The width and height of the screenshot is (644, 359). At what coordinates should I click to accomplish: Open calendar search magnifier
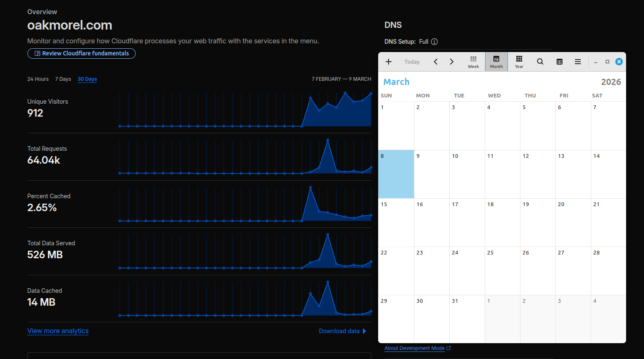(540, 62)
